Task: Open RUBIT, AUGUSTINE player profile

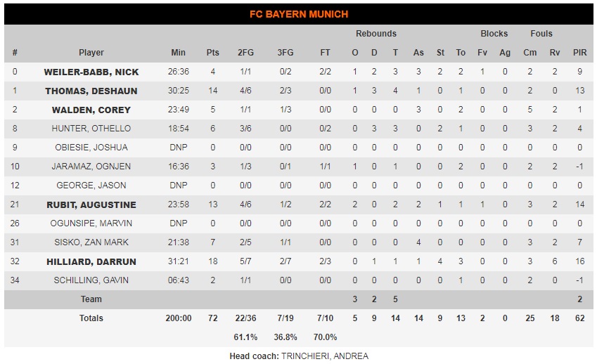Action: click(91, 204)
